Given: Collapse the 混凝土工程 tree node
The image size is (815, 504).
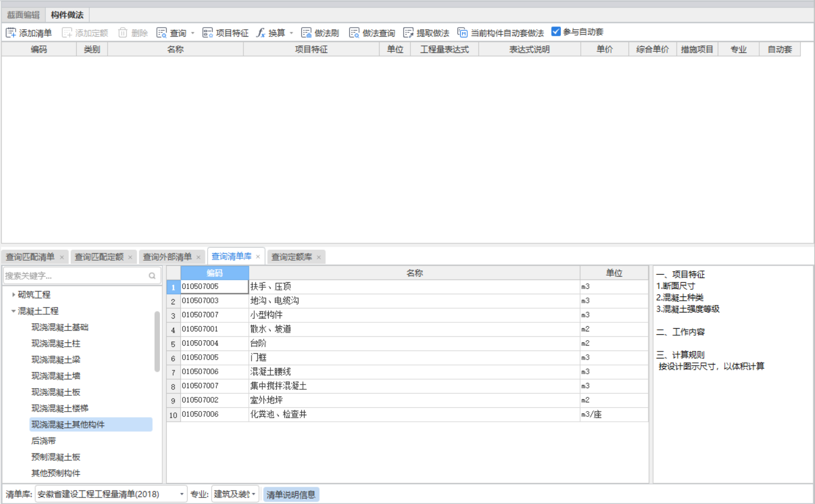Looking at the screenshot, I should tap(14, 311).
